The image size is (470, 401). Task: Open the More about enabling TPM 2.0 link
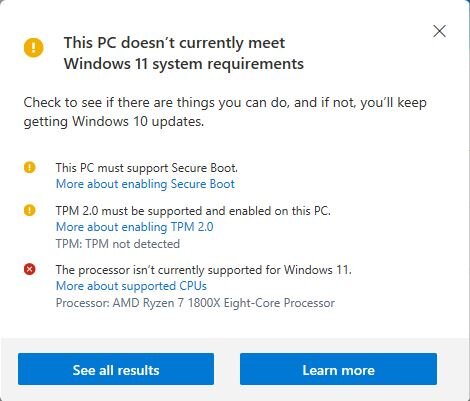[135, 227]
